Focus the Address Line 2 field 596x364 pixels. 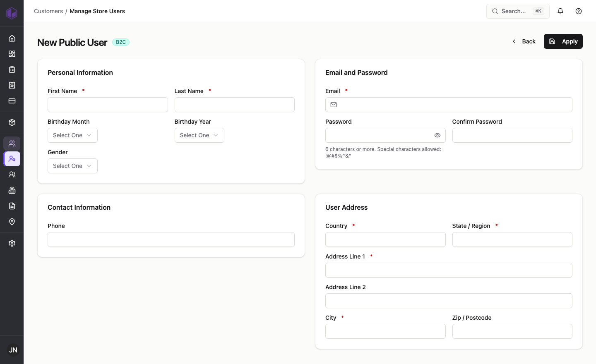pyautogui.click(x=449, y=301)
